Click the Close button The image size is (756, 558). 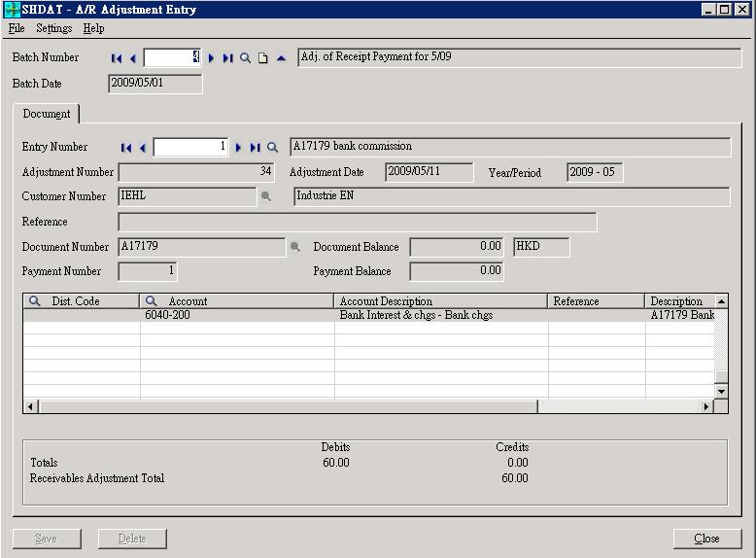tap(706, 539)
